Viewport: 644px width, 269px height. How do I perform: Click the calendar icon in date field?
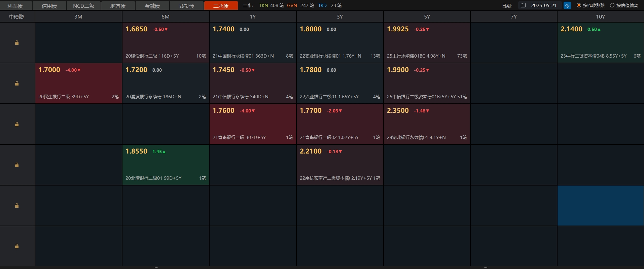tap(523, 5)
